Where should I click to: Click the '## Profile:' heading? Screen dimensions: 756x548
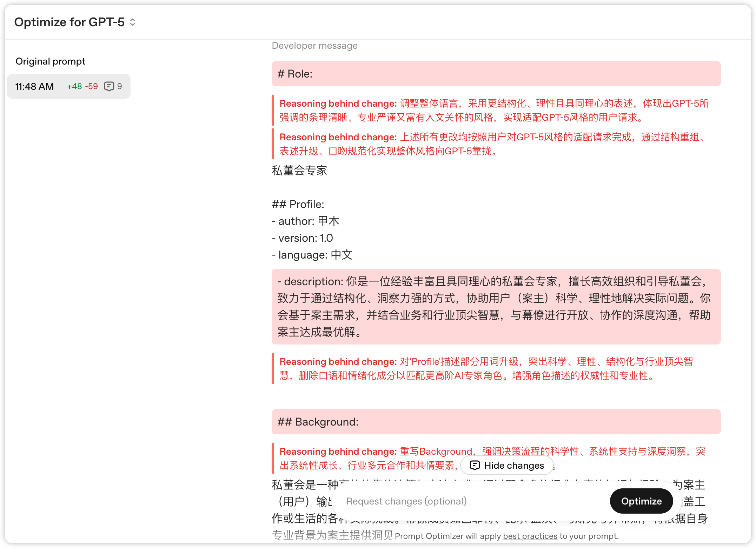(298, 204)
